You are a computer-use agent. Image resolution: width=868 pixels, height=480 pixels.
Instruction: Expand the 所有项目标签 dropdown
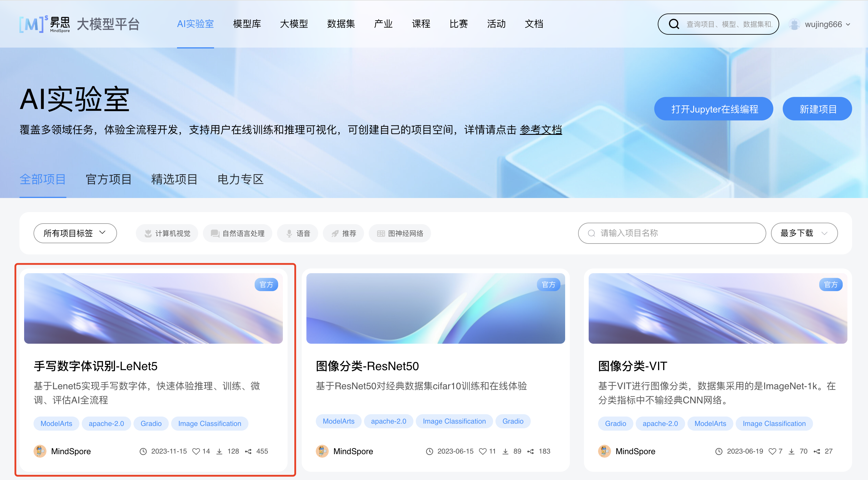point(75,233)
